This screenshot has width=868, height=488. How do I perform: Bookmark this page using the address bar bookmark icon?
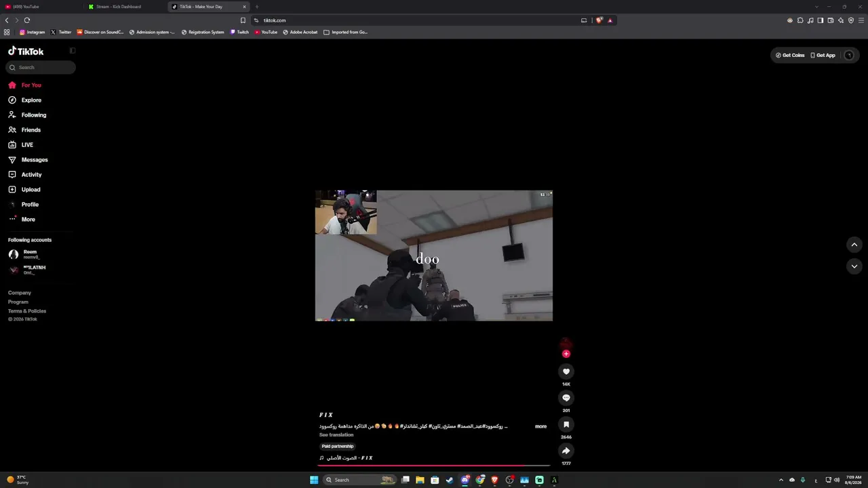point(243,20)
